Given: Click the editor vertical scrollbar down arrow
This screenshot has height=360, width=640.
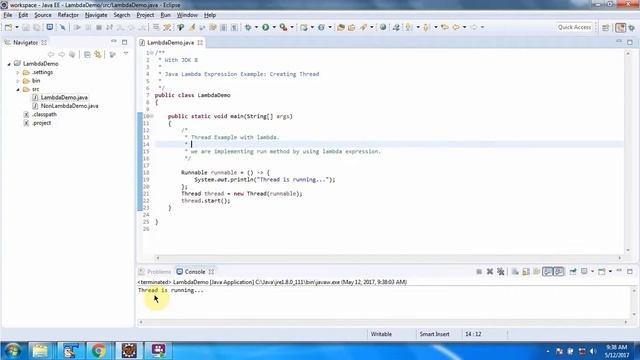Looking at the screenshot, I should click(x=628, y=250).
